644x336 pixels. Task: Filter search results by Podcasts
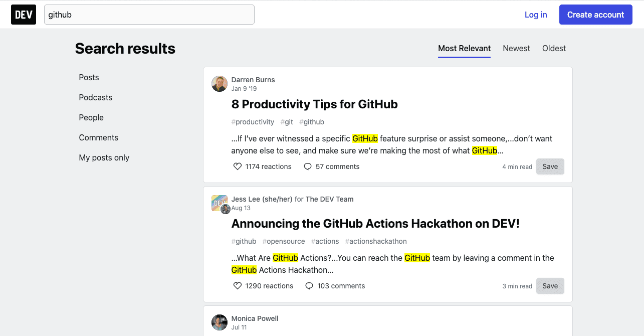(95, 97)
